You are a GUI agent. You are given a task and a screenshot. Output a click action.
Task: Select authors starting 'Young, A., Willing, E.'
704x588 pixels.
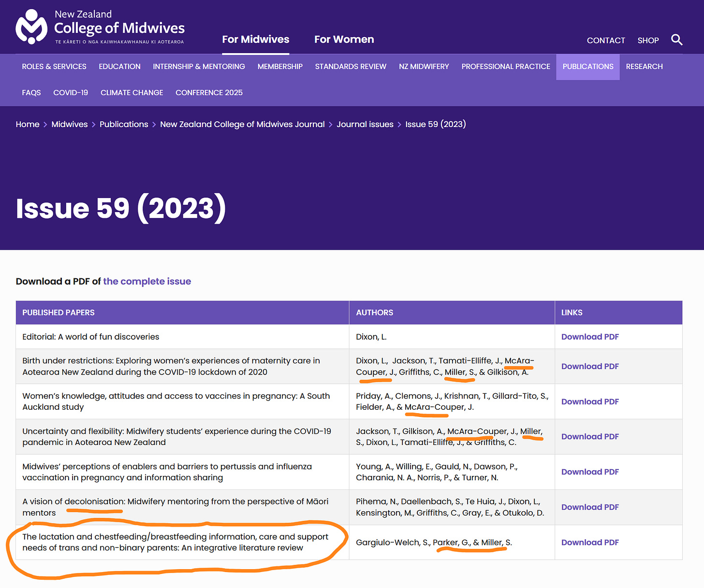(x=437, y=472)
